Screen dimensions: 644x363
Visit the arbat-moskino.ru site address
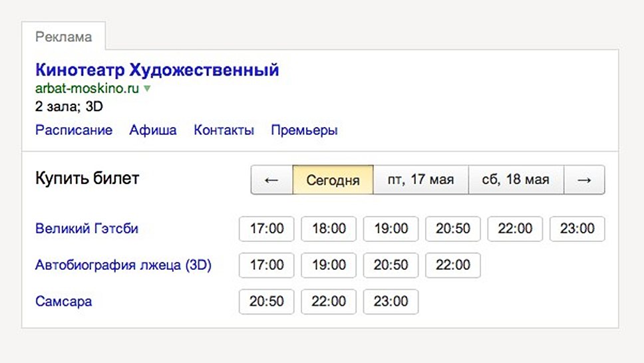coord(87,88)
